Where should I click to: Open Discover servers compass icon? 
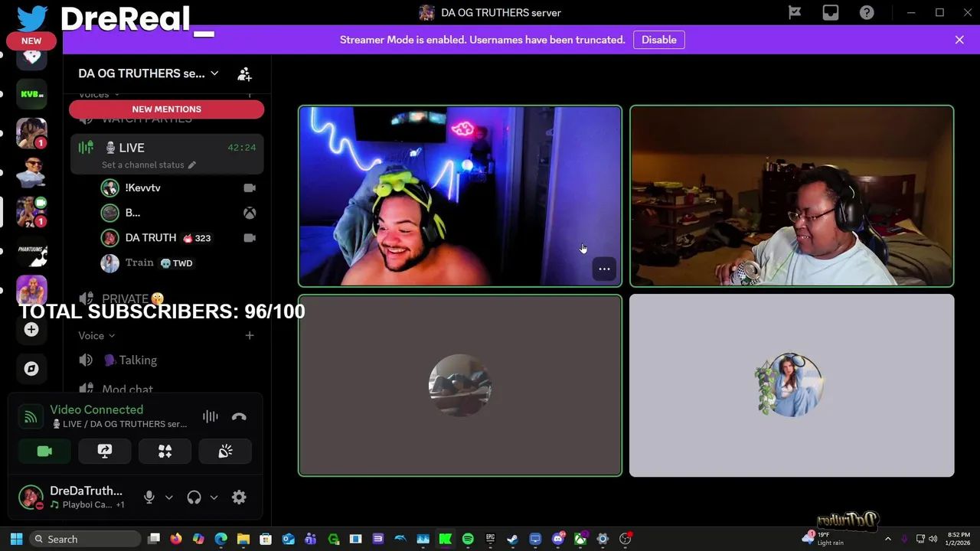point(31,369)
